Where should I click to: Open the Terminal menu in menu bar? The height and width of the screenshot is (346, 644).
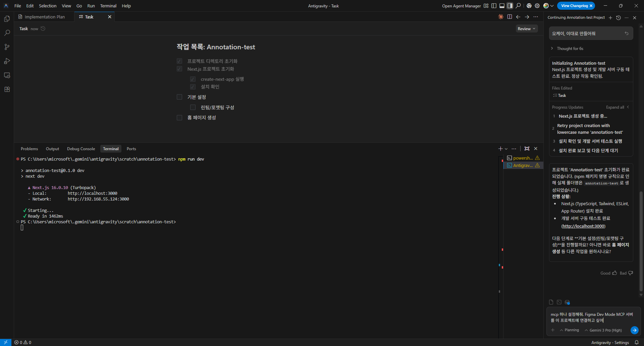pyautogui.click(x=108, y=6)
